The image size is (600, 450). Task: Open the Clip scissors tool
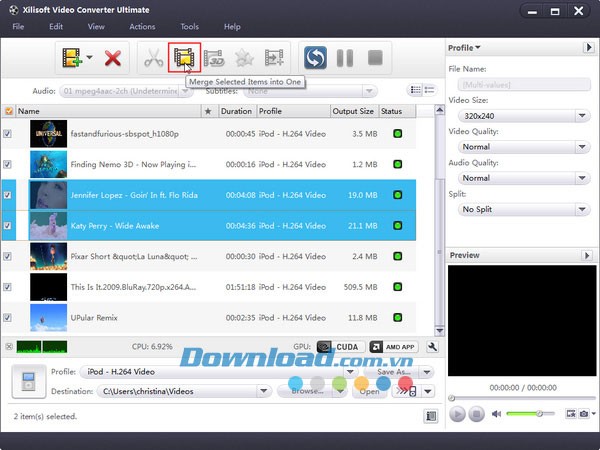(x=153, y=58)
